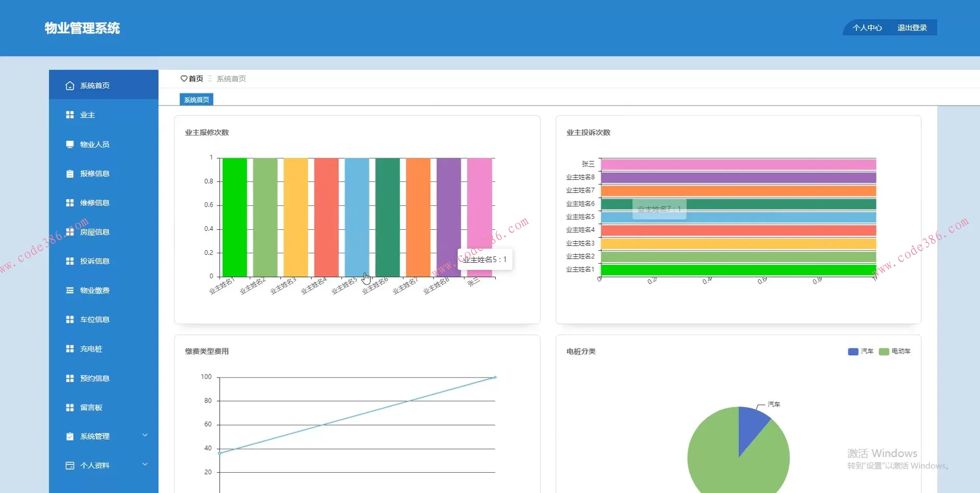The height and width of the screenshot is (493, 980).
Task: Click the bright green 业主姓名1 repair bar
Action: (235, 217)
